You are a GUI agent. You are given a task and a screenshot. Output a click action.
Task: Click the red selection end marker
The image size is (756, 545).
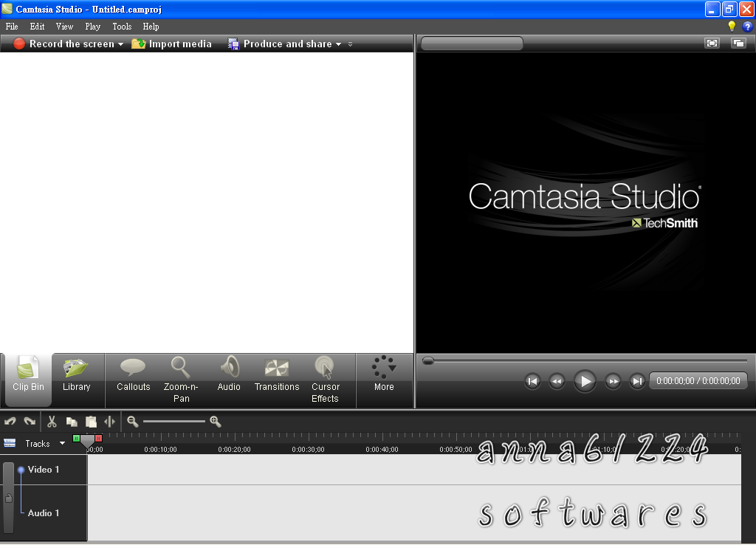pos(98,439)
